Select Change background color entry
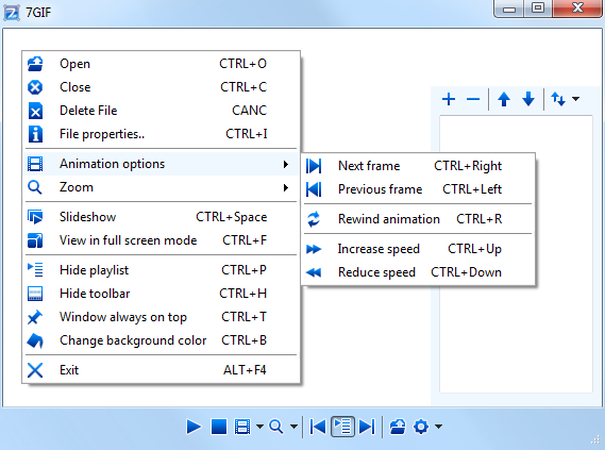The height and width of the screenshot is (450, 605). [161, 340]
